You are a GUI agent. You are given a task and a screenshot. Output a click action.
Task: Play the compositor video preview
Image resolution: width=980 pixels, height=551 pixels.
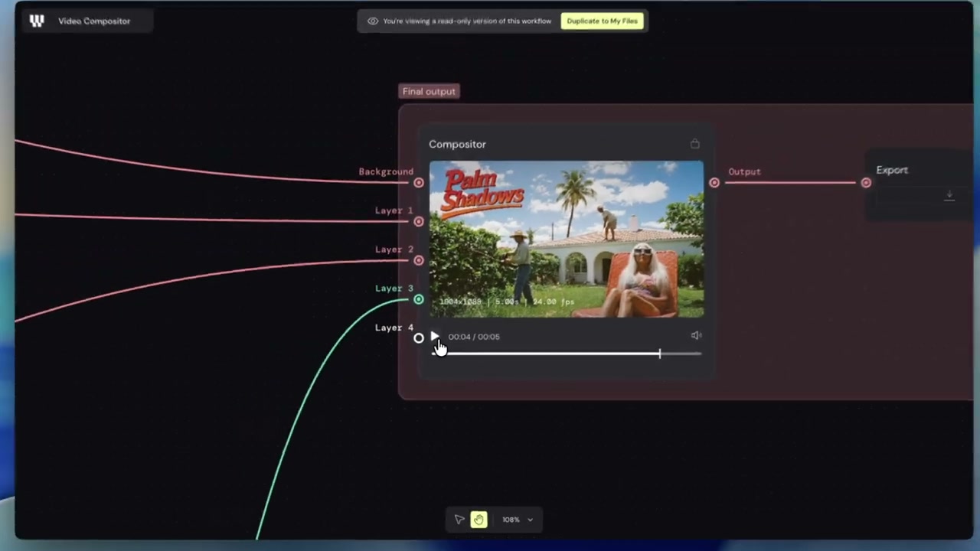point(434,336)
